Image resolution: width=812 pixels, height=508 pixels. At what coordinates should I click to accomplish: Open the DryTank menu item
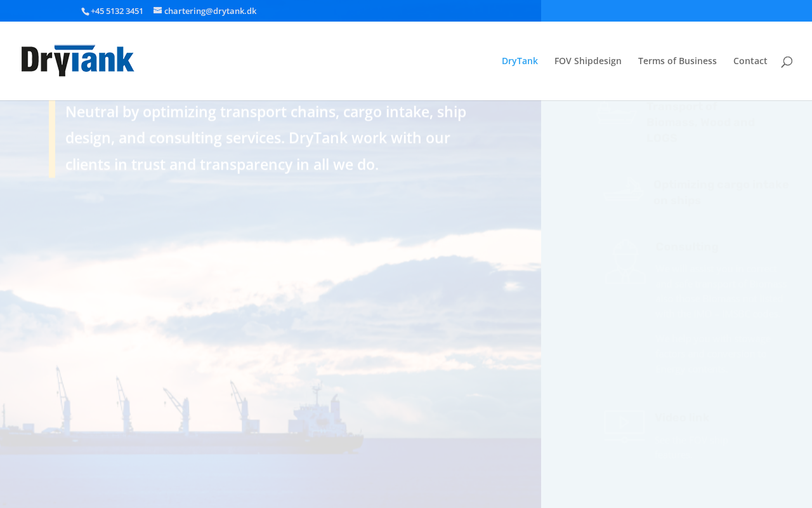coord(520,61)
